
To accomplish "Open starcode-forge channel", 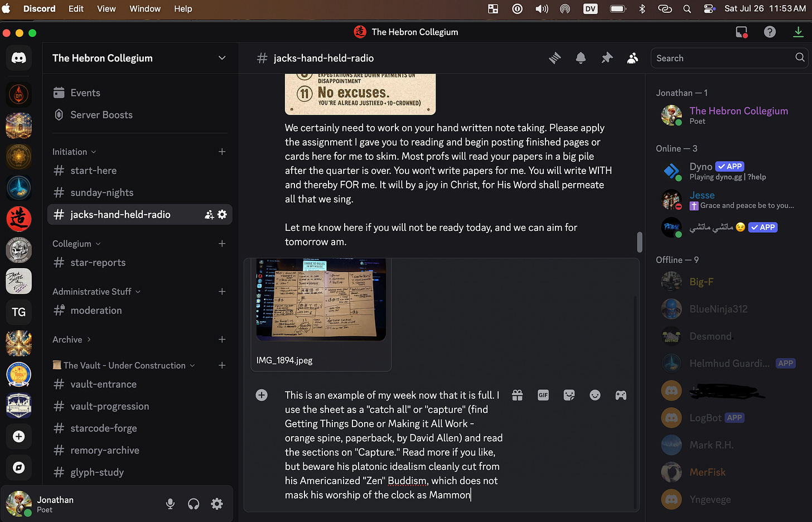I will tap(139, 428).
